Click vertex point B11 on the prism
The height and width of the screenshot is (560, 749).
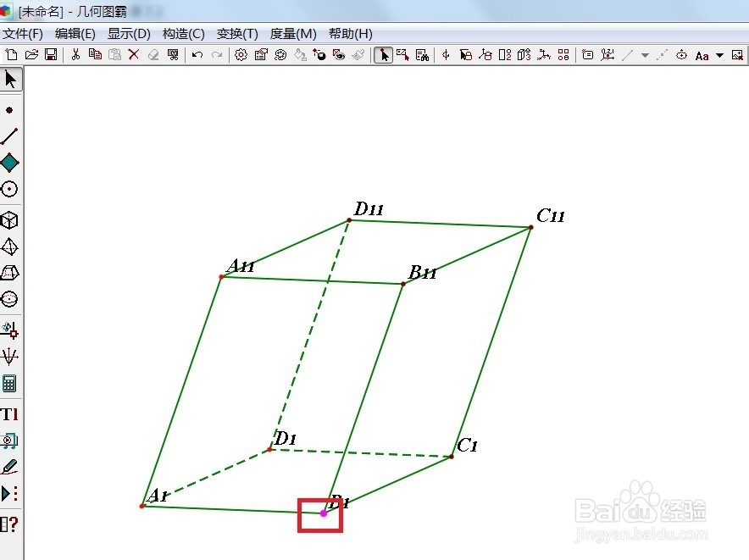click(403, 284)
